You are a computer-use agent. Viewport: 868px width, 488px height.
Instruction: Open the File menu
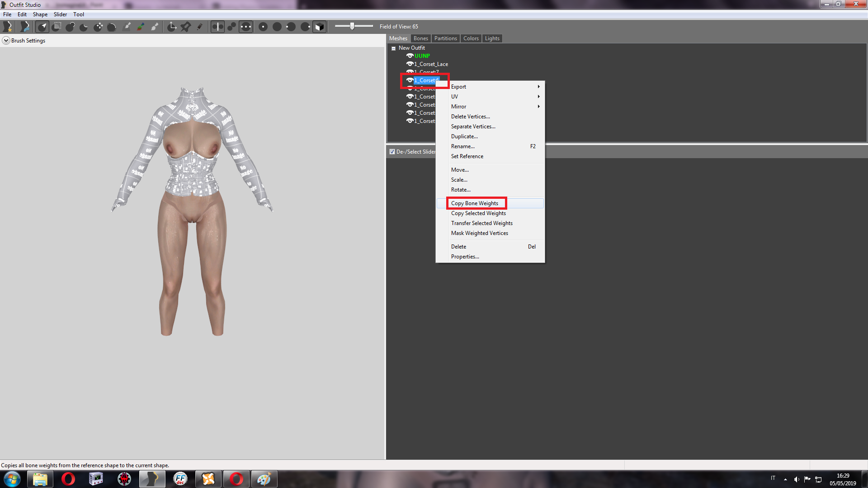(x=7, y=14)
